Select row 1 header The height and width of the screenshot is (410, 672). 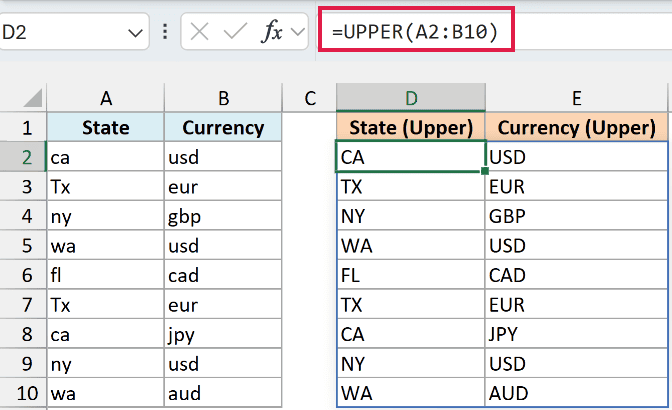[x=23, y=127]
